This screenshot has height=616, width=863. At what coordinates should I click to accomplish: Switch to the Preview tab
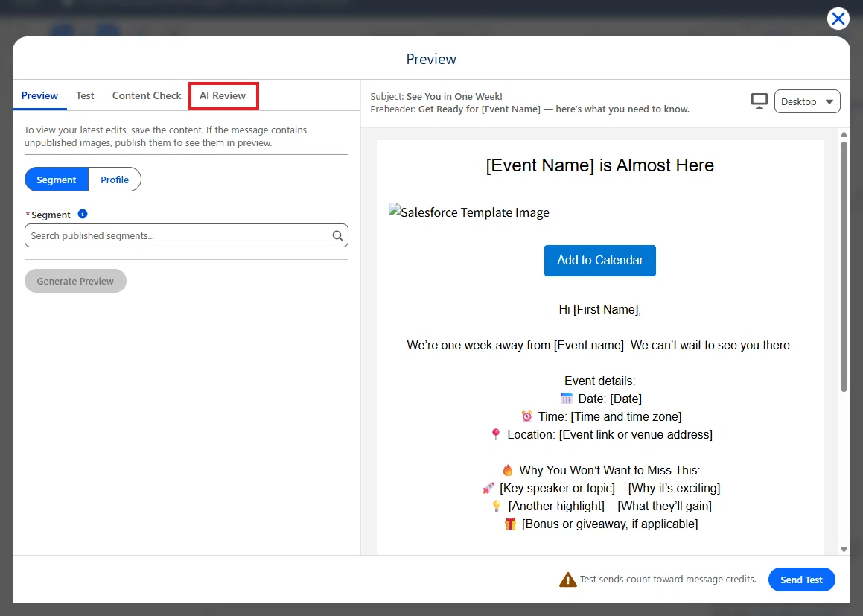[39, 95]
